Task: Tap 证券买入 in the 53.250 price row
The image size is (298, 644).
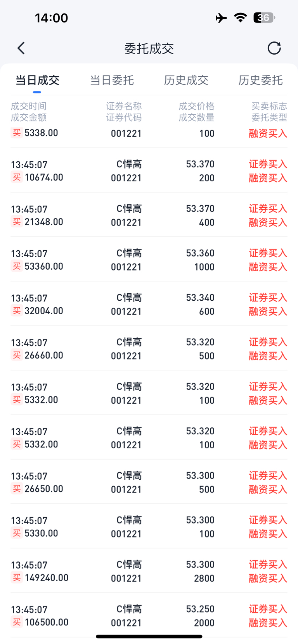Action: pos(268,609)
